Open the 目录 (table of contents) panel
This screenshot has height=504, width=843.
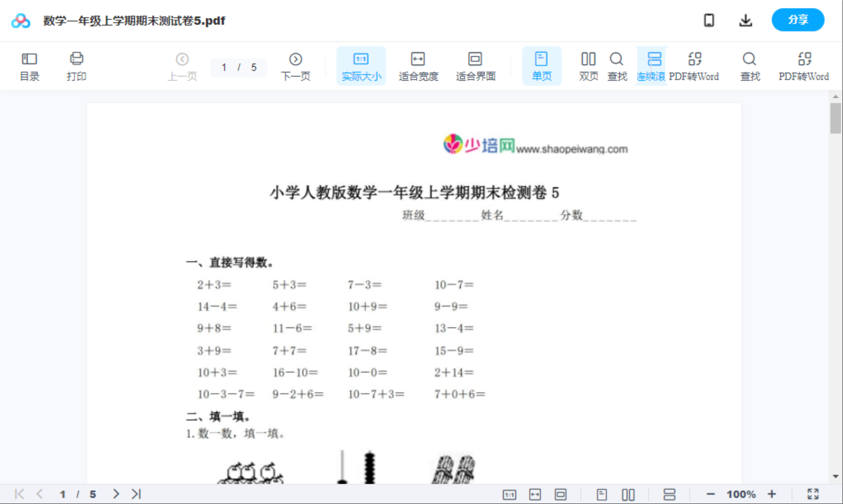point(29,65)
